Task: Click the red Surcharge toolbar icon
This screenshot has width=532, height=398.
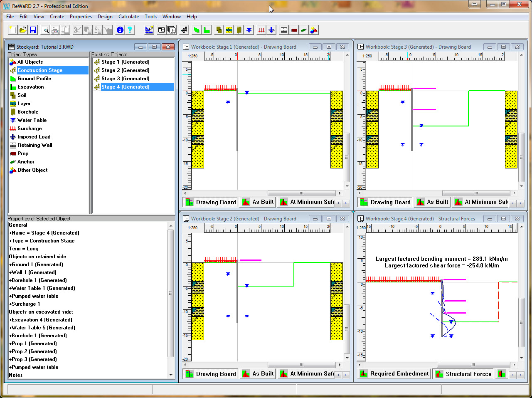Action: [x=261, y=30]
